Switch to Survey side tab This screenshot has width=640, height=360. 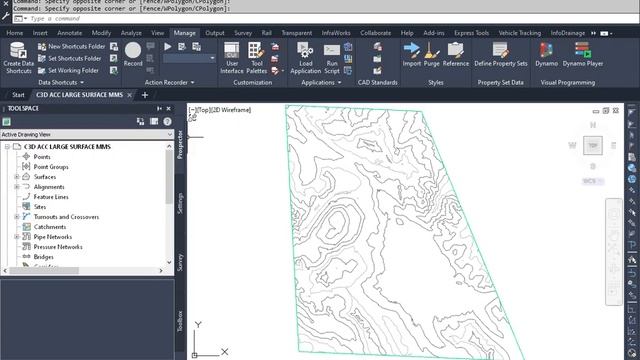click(180, 262)
